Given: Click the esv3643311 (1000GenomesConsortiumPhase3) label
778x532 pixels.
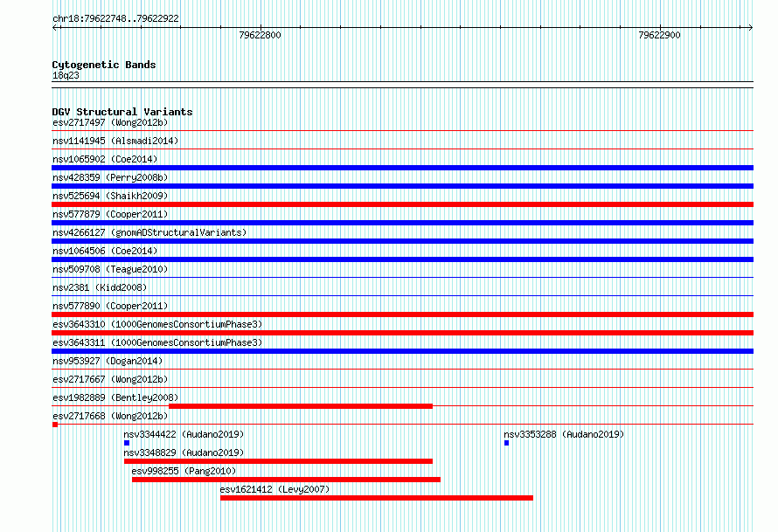Looking at the screenshot, I should click(157, 342).
